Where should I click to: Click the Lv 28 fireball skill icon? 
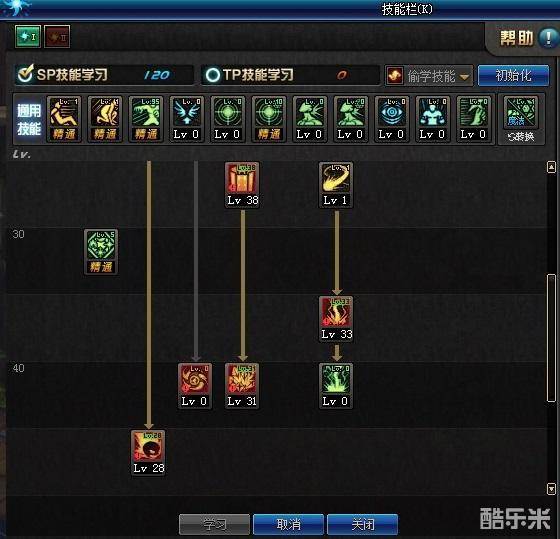(x=148, y=446)
